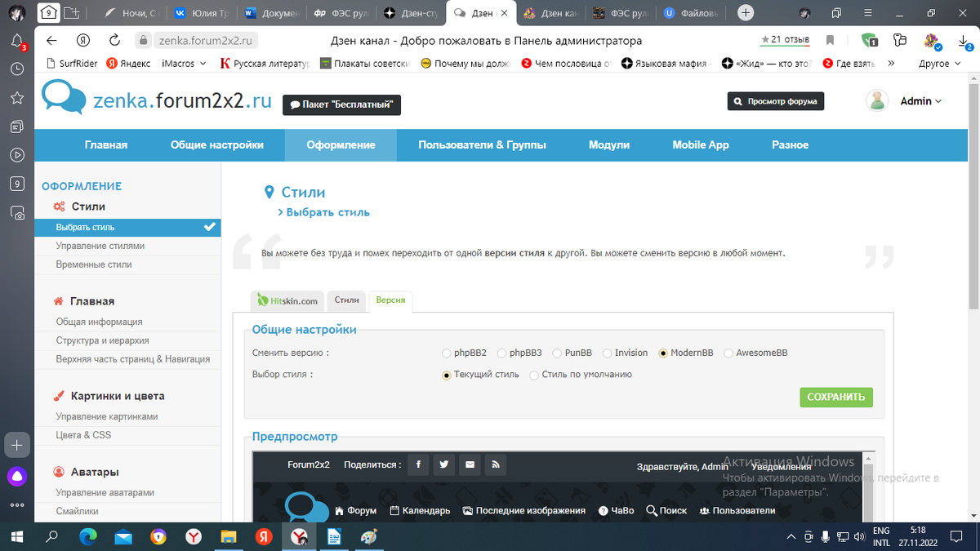Open the Mobile App menu item
This screenshot has width=980, height=551.
tap(701, 145)
